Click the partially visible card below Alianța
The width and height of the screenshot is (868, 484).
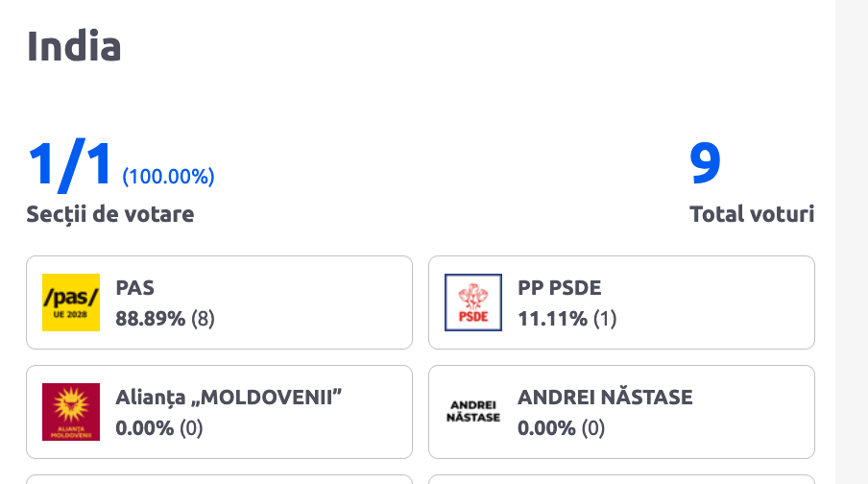click(219, 478)
